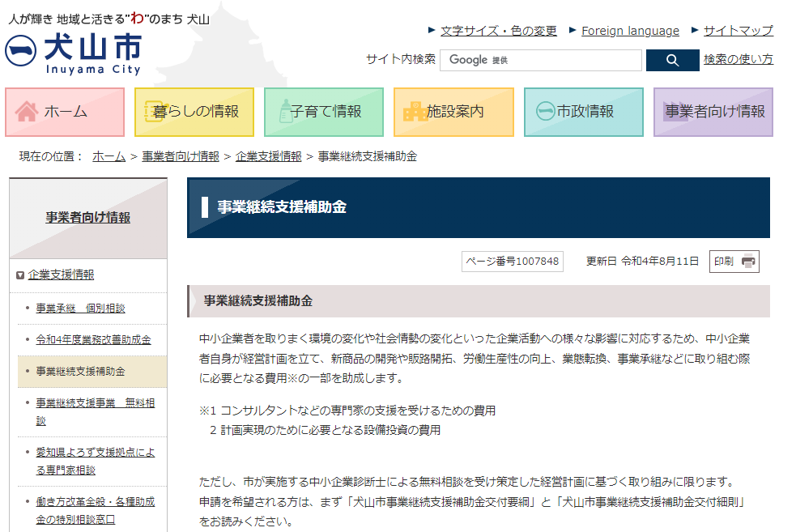Click 企業支援情報 in the breadcrumb
Image resolution: width=796 pixels, height=532 pixels.
point(268,156)
